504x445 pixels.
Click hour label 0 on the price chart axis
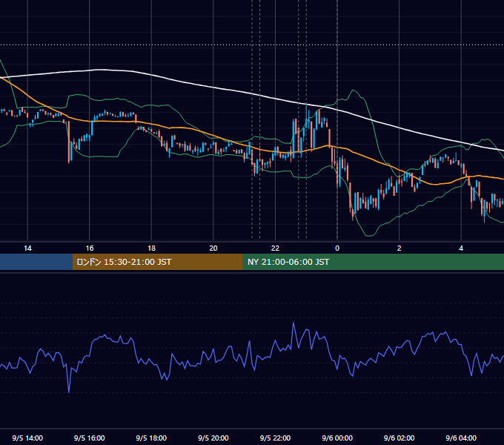tap(337, 248)
